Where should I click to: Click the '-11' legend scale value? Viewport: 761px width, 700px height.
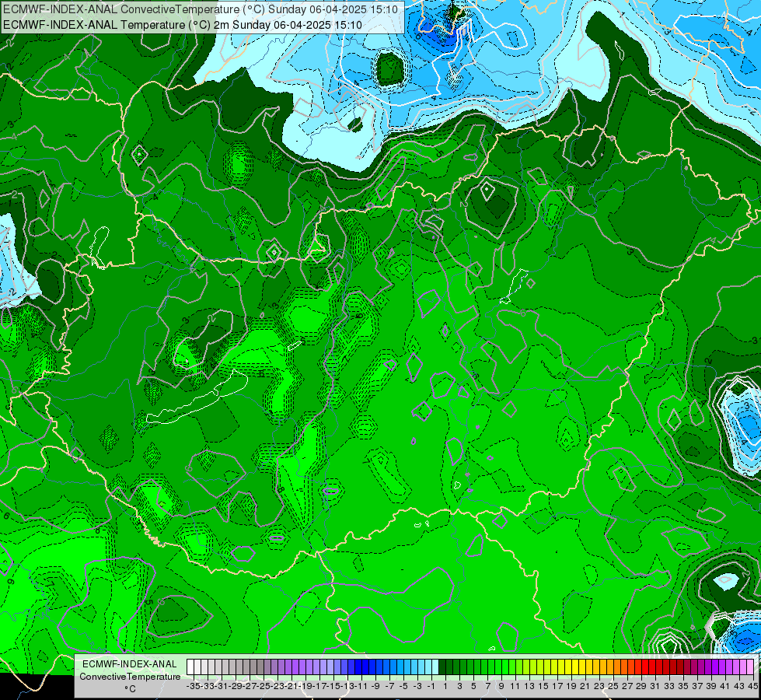[362, 686]
